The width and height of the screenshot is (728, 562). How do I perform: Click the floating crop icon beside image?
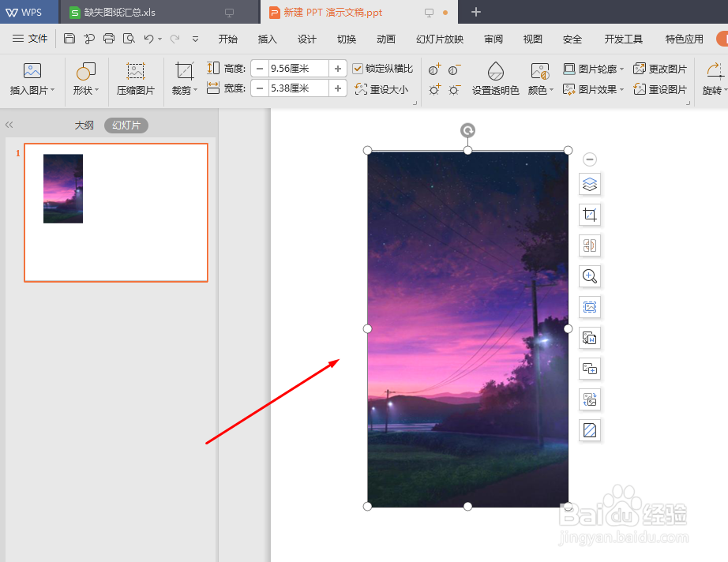pyautogui.click(x=590, y=215)
